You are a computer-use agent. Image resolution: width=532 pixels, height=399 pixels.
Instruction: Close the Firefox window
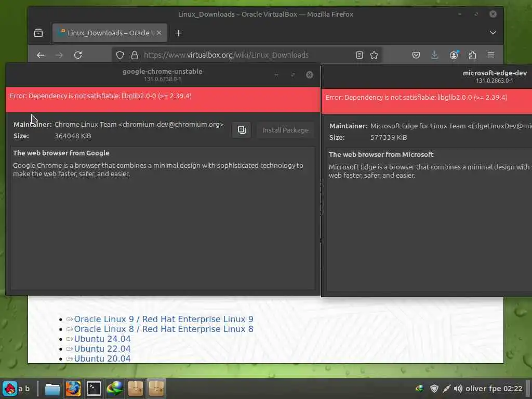tap(493, 14)
